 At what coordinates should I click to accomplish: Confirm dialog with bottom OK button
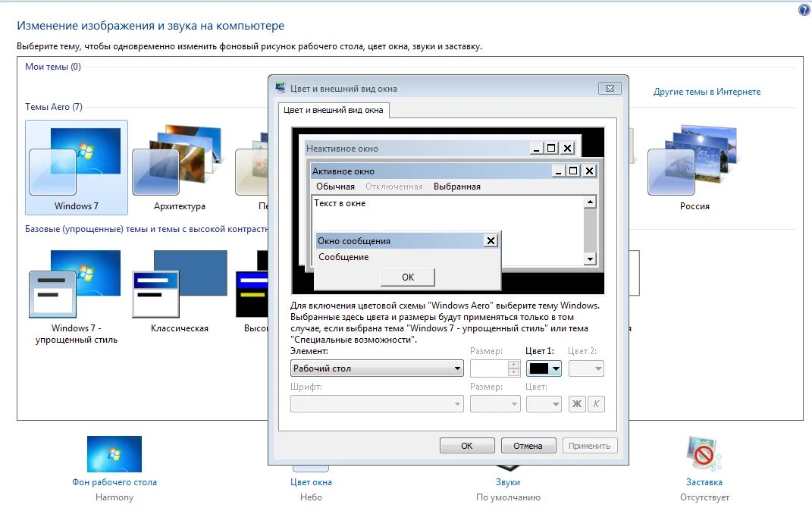tap(466, 446)
